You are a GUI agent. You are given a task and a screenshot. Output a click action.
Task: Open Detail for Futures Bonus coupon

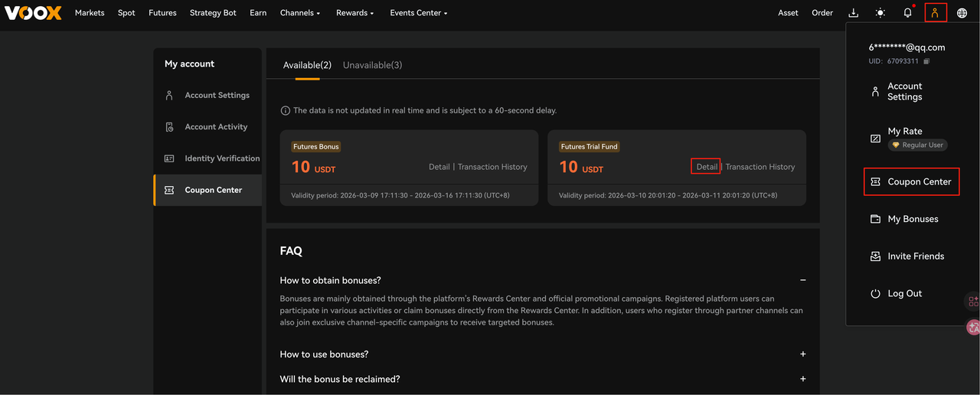439,167
